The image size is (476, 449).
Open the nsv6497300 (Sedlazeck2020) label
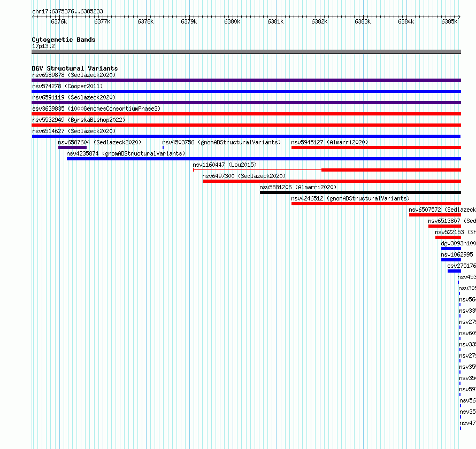[244, 176]
